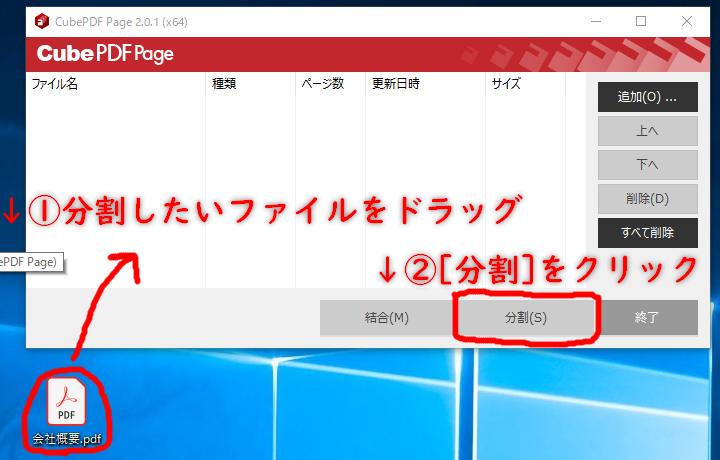Click the すべて削除 clear all button
The height and width of the screenshot is (460, 720).
647,233
